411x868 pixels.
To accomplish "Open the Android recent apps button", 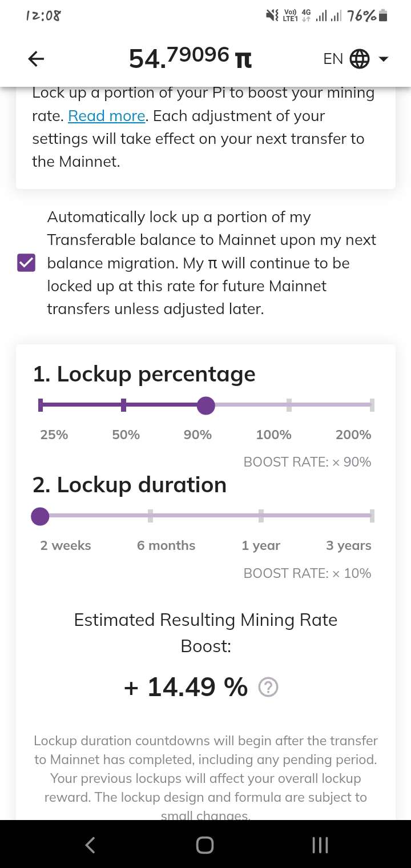I will click(x=320, y=845).
